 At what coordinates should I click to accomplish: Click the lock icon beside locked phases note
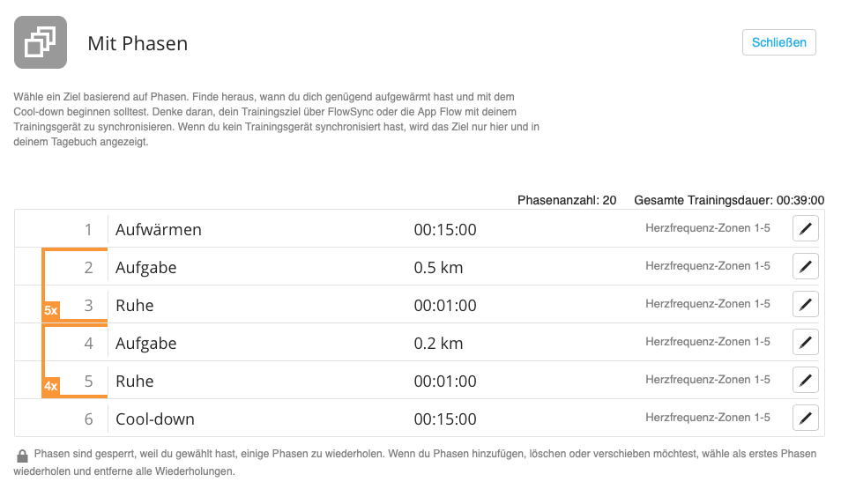[x=22, y=456]
